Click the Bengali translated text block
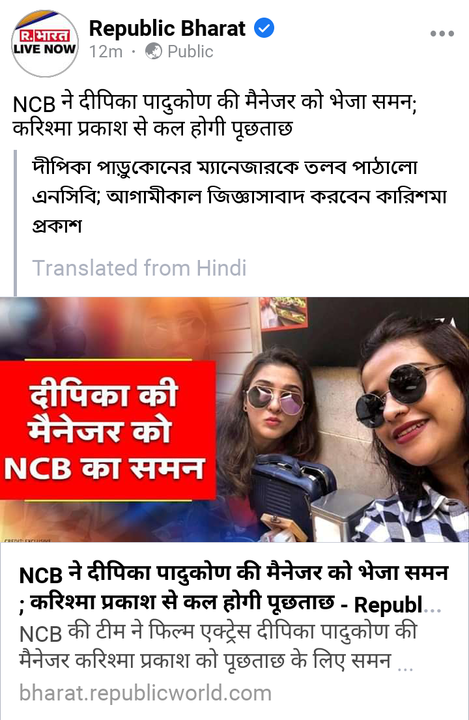 pyautogui.click(x=239, y=197)
